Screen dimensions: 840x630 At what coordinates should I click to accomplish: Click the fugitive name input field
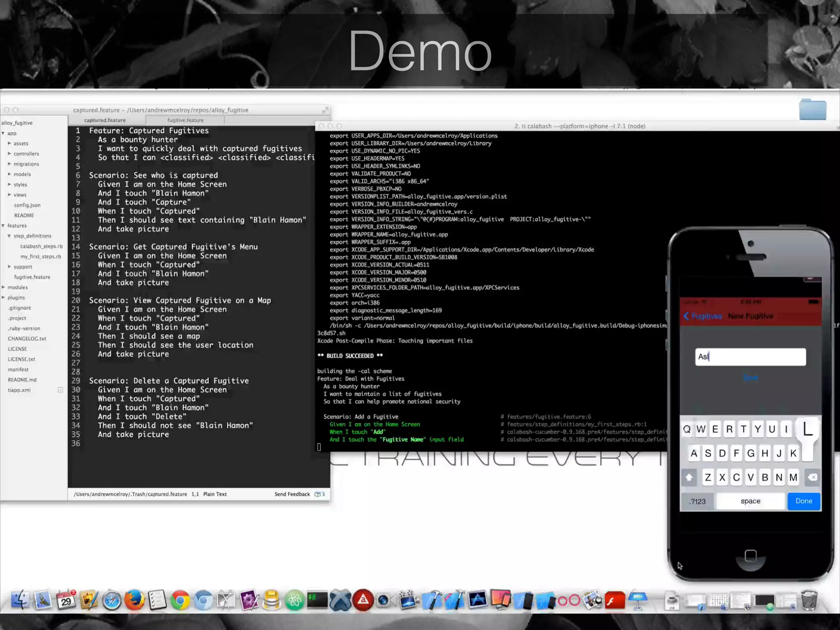[751, 357]
